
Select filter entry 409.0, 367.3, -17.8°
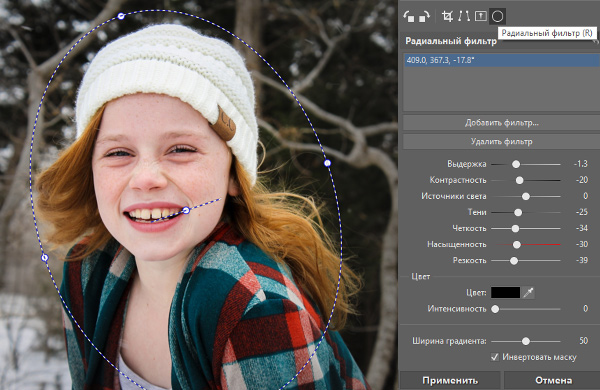(x=502, y=60)
